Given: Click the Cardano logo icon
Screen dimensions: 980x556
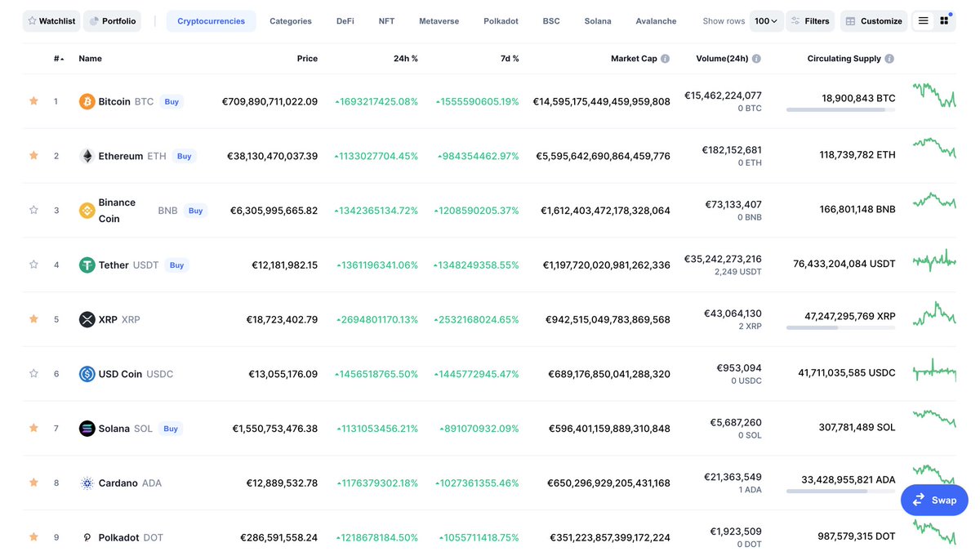Looking at the screenshot, I should pos(87,483).
